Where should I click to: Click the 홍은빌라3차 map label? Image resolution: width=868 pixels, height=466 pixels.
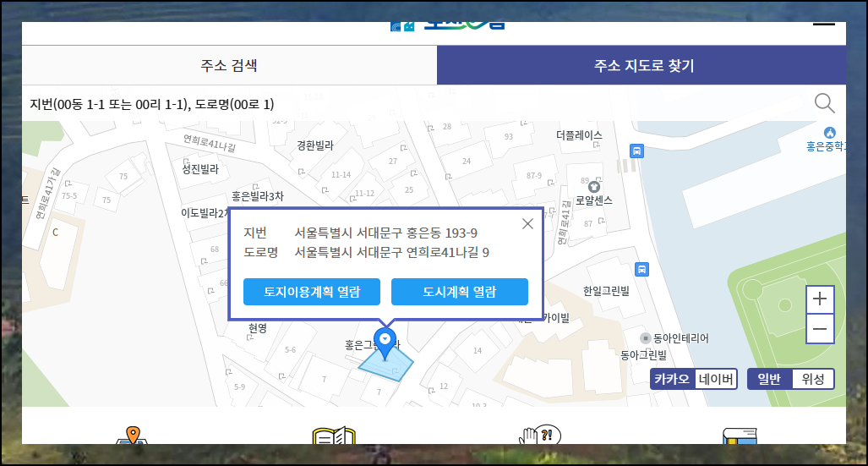pos(258,196)
